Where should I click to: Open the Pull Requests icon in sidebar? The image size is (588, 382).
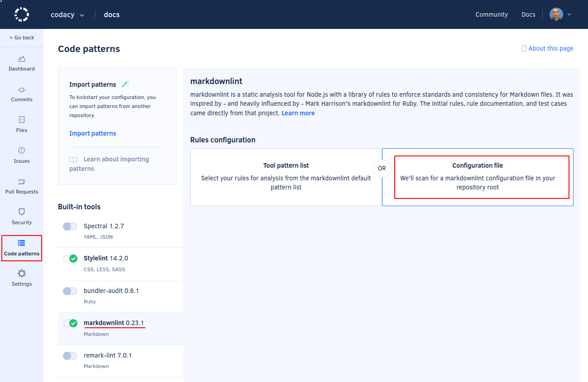pos(22,181)
